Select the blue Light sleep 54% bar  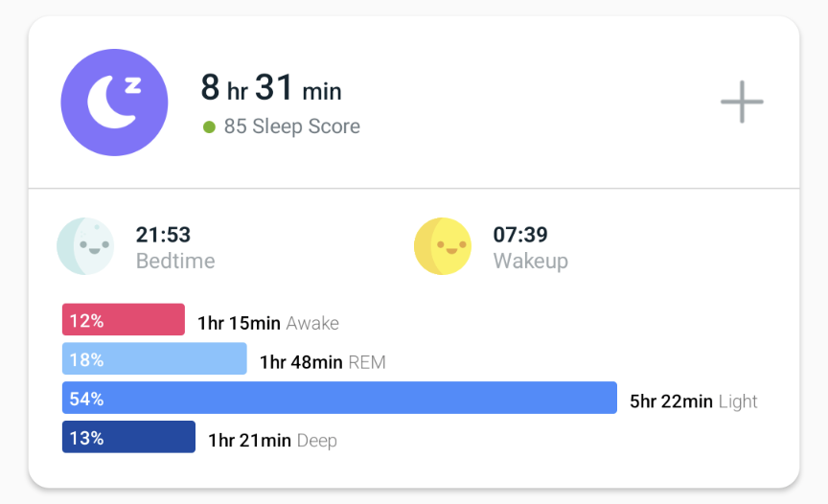(x=339, y=399)
